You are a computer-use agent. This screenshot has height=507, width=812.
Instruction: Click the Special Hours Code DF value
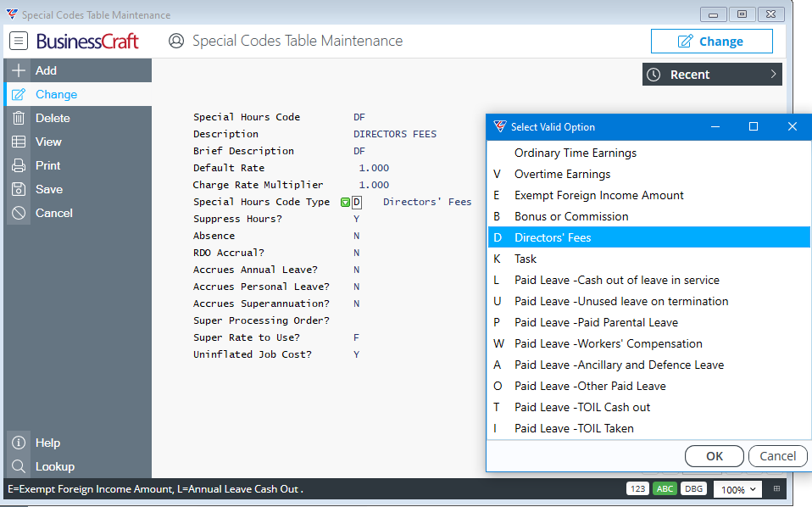point(359,117)
